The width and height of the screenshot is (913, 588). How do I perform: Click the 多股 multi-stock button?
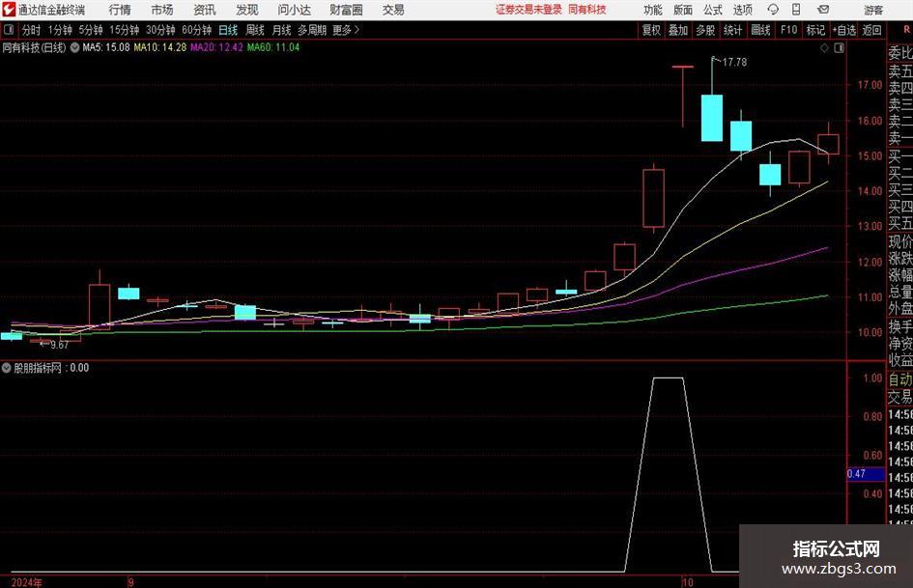coord(705,30)
